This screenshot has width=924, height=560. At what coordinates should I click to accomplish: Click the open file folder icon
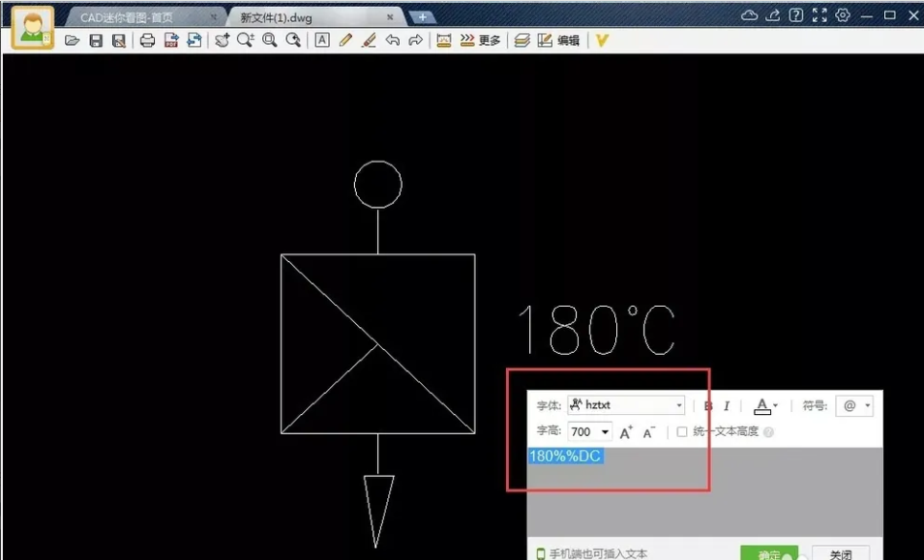(72, 40)
